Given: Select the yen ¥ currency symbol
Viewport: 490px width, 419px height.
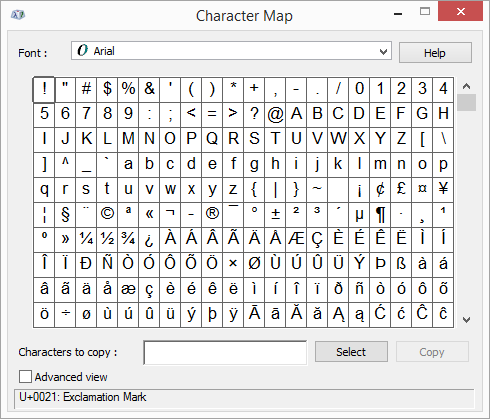Looking at the screenshot, I should coord(443,190).
